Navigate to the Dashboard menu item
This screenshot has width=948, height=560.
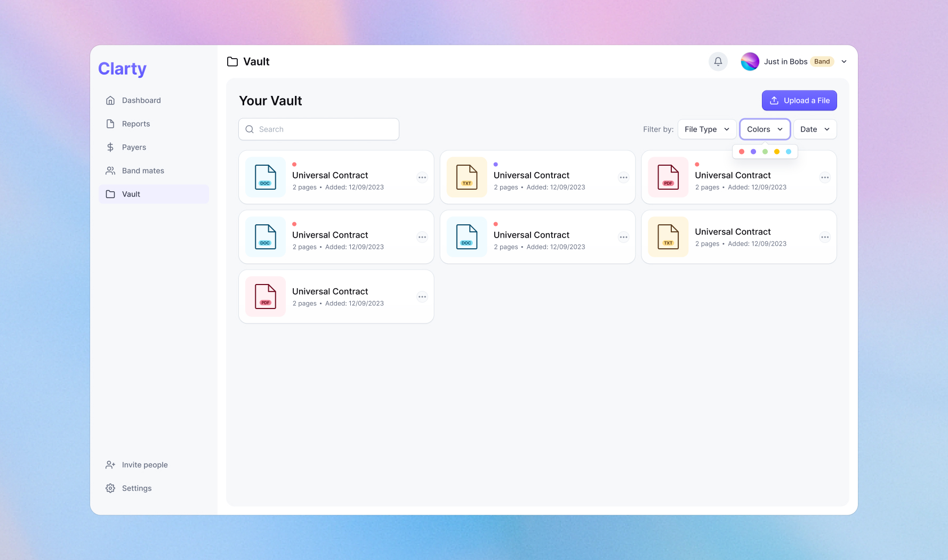click(141, 100)
